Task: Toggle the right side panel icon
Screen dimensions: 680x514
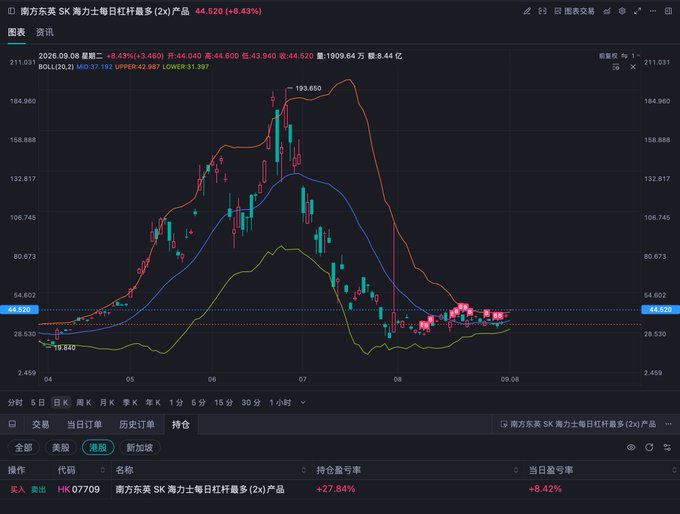Action: [669, 11]
